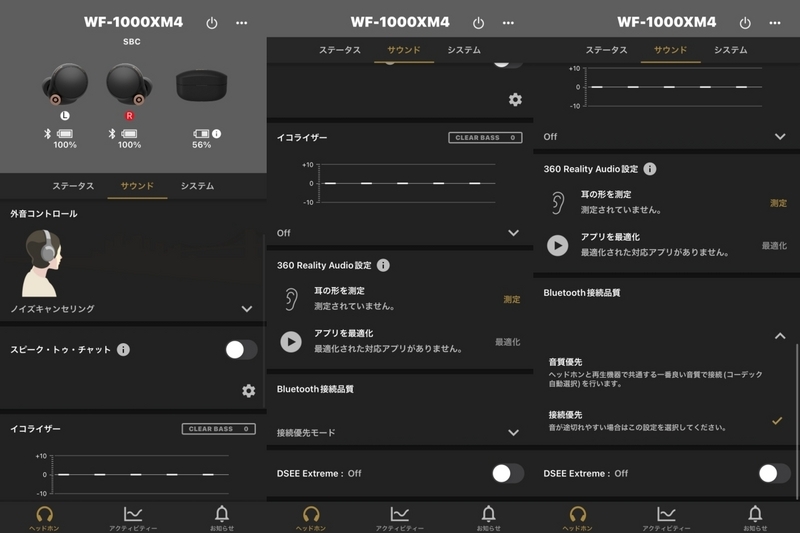Switch to システム tab in the middle screen
Viewport: 800px width, 533px height.
pos(464,50)
